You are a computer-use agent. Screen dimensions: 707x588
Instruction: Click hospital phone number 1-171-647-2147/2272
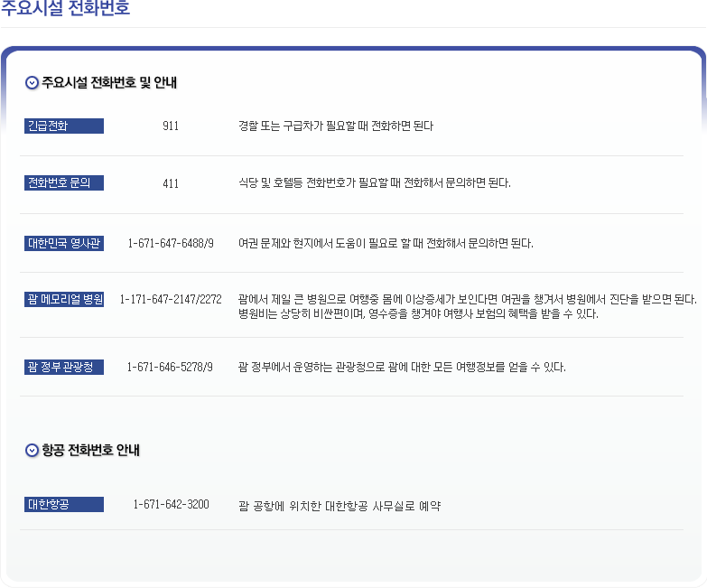point(171,300)
